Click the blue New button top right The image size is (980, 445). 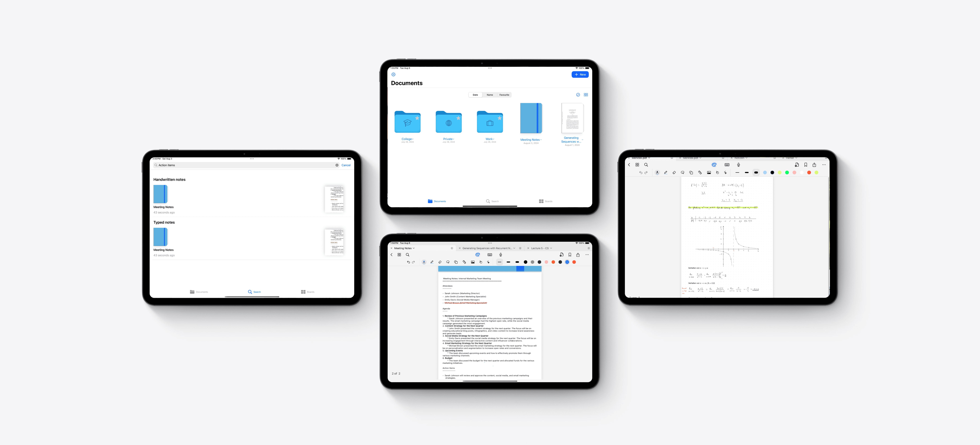(x=580, y=74)
